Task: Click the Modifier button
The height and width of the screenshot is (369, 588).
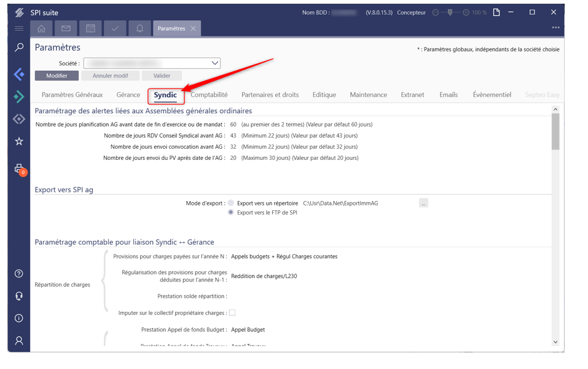Action: [x=57, y=76]
